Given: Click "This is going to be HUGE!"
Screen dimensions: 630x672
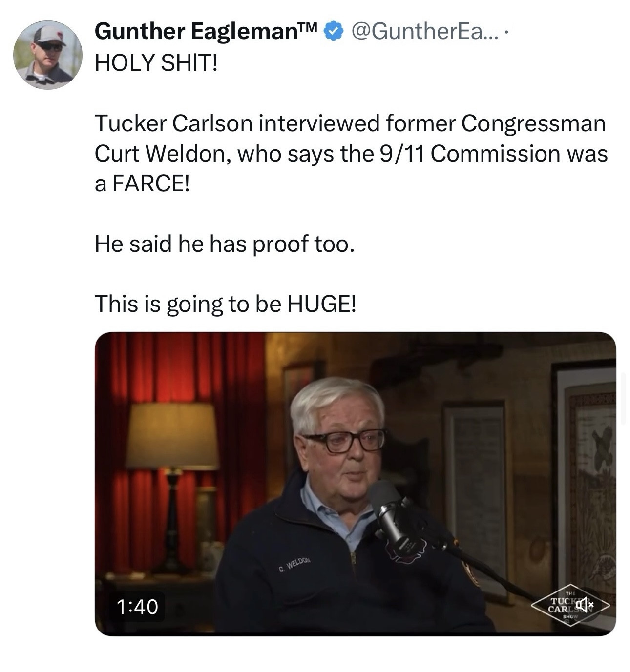Looking at the screenshot, I should [x=226, y=305].
